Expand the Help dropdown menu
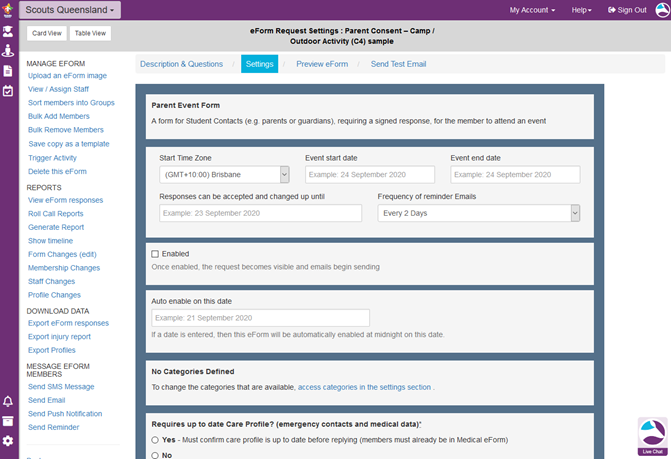 click(x=582, y=10)
